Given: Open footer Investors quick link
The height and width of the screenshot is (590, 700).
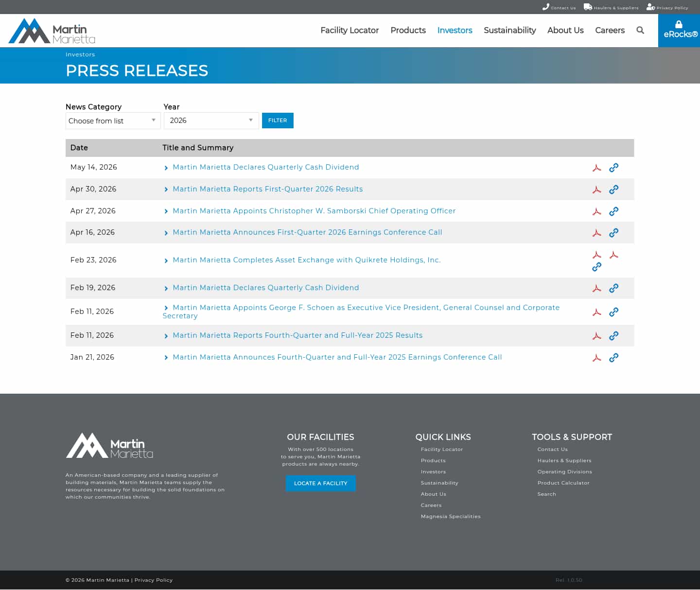Looking at the screenshot, I should coord(433,471).
